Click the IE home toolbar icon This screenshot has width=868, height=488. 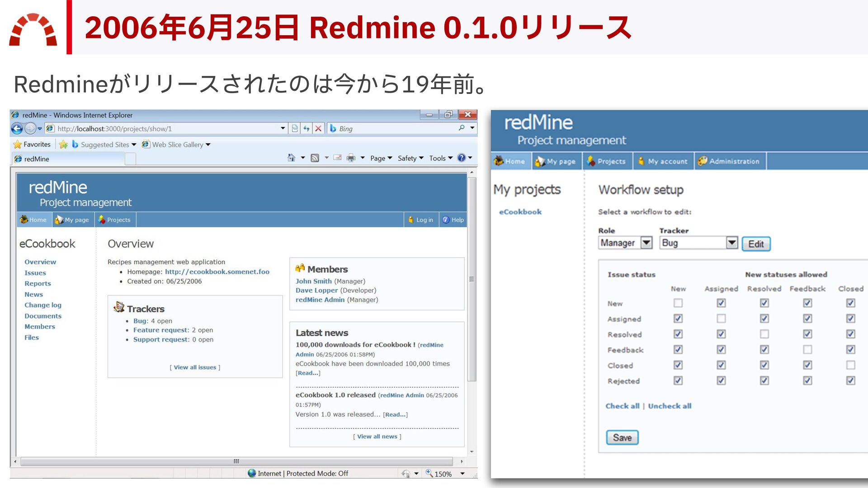pos(292,158)
